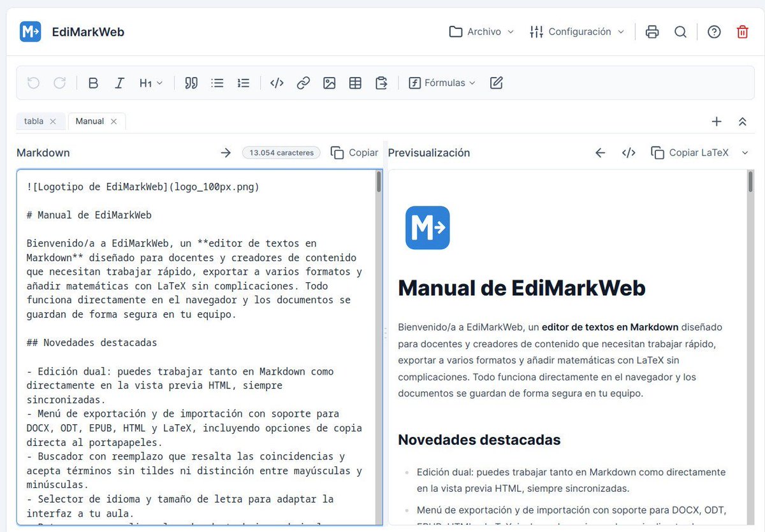
Task: Insert a blockquote
Action: [191, 83]
